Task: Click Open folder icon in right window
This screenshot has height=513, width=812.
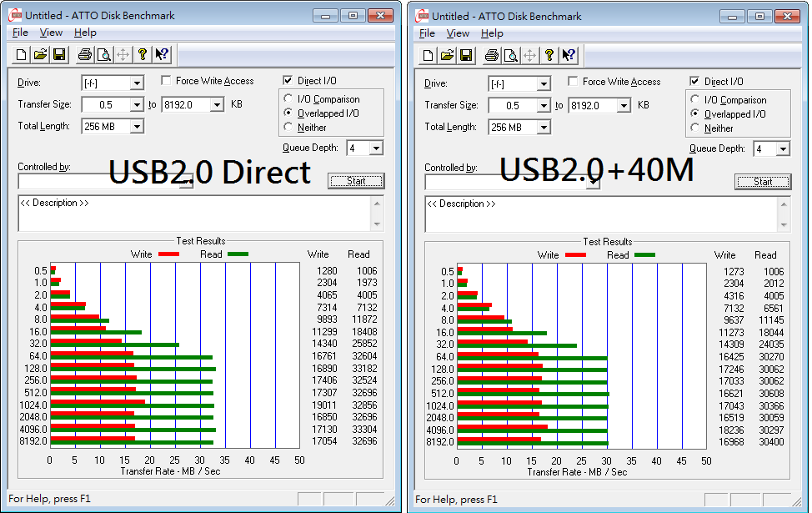Action: [x=448, y=55]
